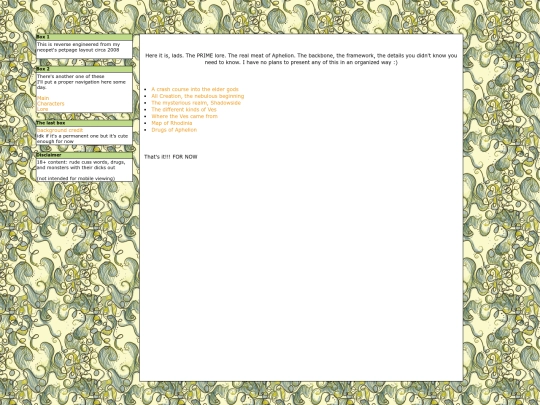Open Drugs of Aphelion link
The height and width of the screenshot is (405, 540).
174,130
